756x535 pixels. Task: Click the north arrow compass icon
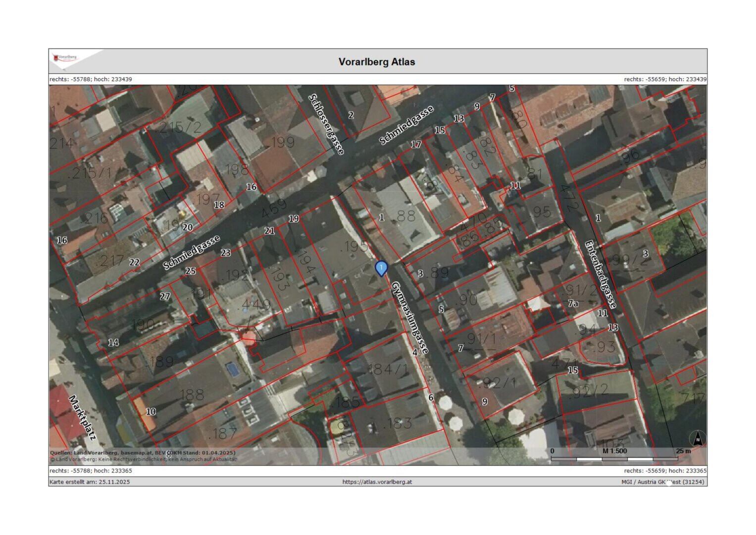pyautogui.click(x=697, y=438)
